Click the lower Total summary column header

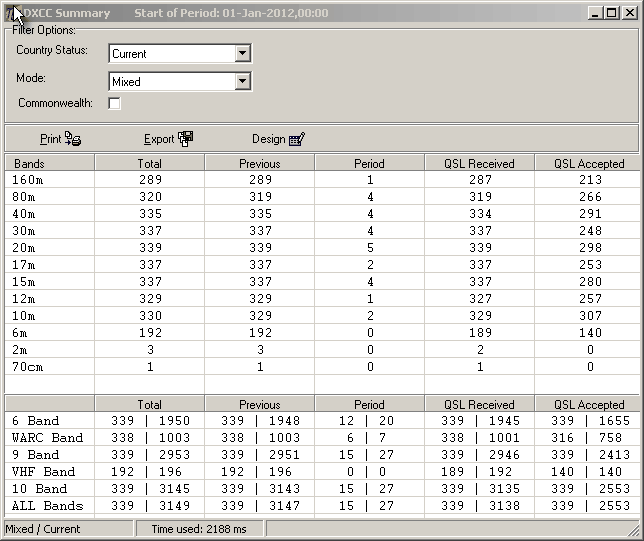coord(150,404)
